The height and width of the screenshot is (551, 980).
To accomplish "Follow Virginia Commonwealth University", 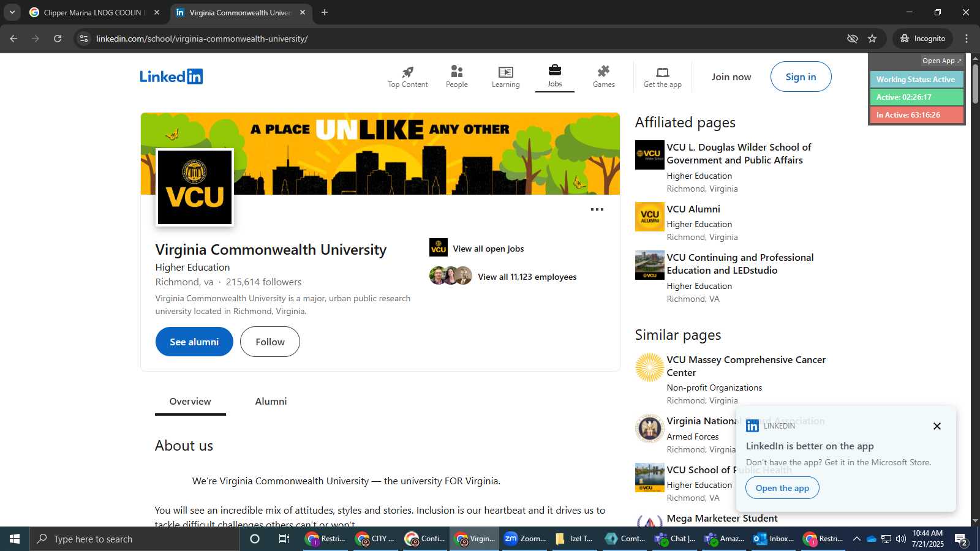I will pyautogui.click(x=270, y=342).
